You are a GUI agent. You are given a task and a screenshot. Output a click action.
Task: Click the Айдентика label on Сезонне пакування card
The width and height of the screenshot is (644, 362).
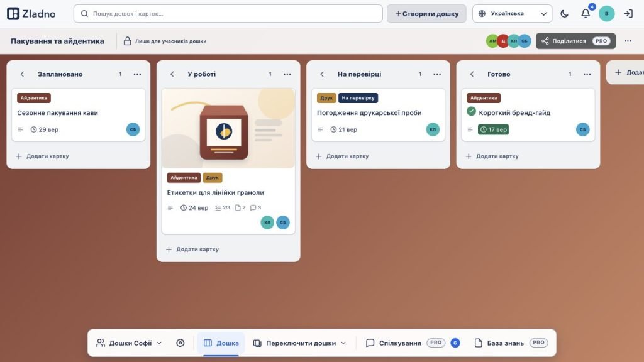[x=34, y=98]
